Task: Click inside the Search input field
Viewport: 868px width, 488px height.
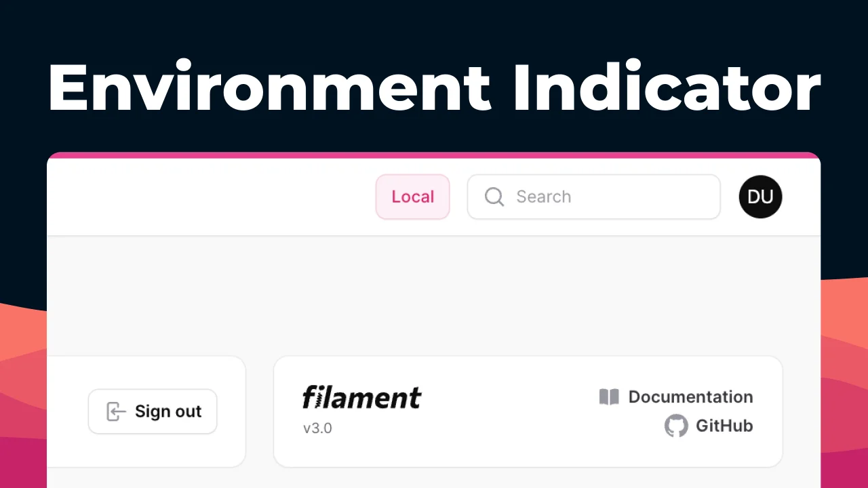Action: [x=593, y=197]
